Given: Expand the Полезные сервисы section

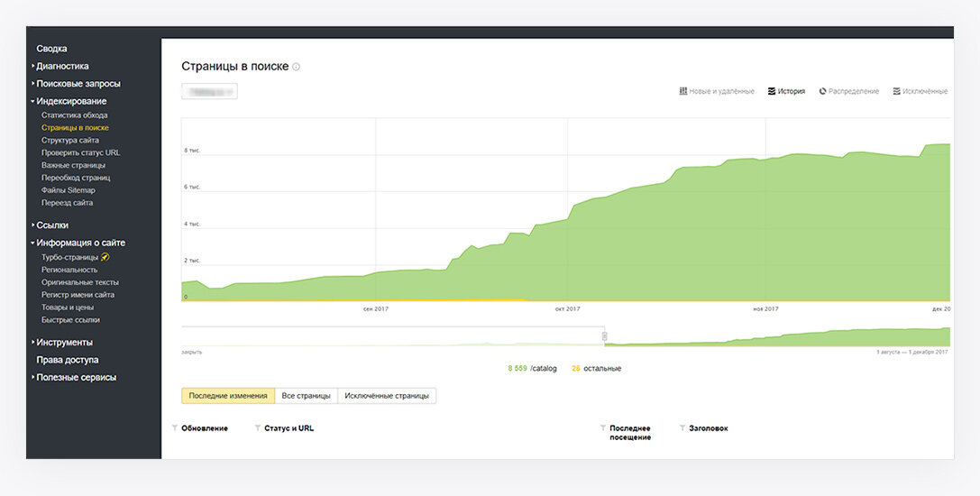Looking at the screenshot, I should click(33, 377).
